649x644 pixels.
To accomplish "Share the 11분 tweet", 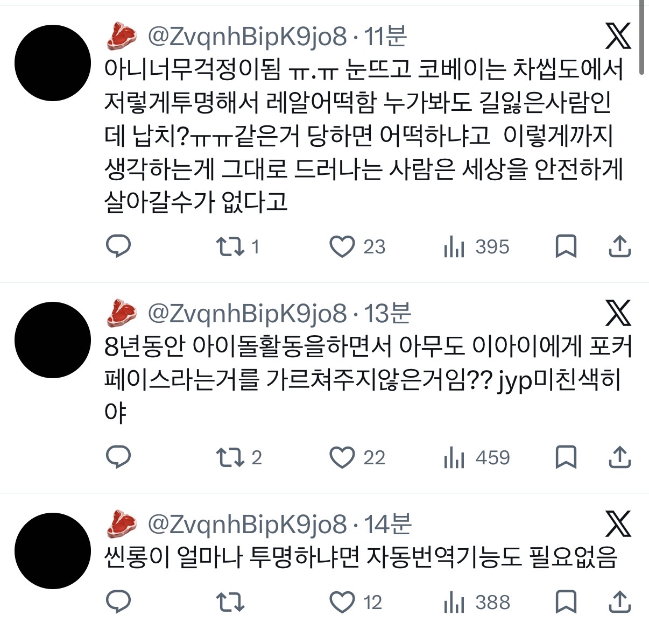I will coord(619,246).
